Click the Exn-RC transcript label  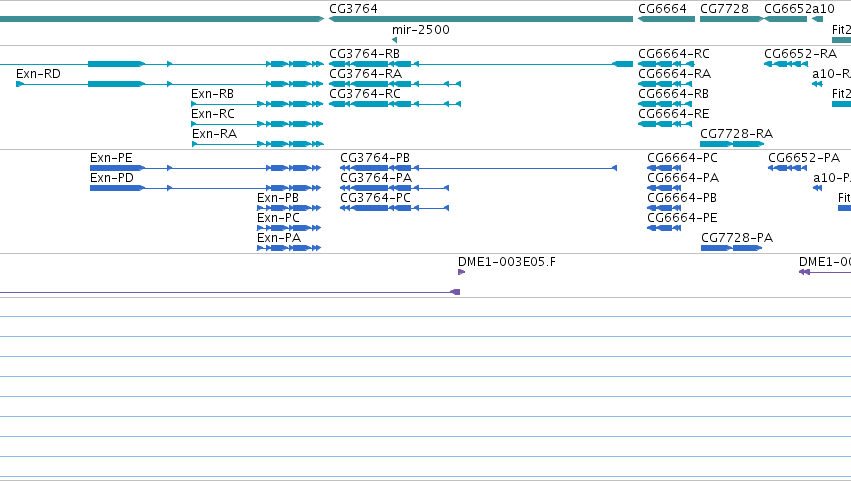tap(213, 114)
